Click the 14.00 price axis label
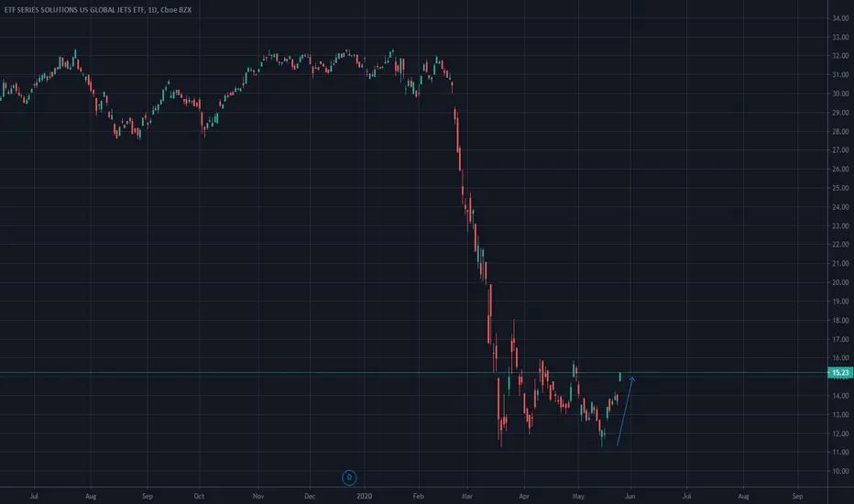Image resolution: width=854 pixels, height=504 pixels. tap(840, 396)
